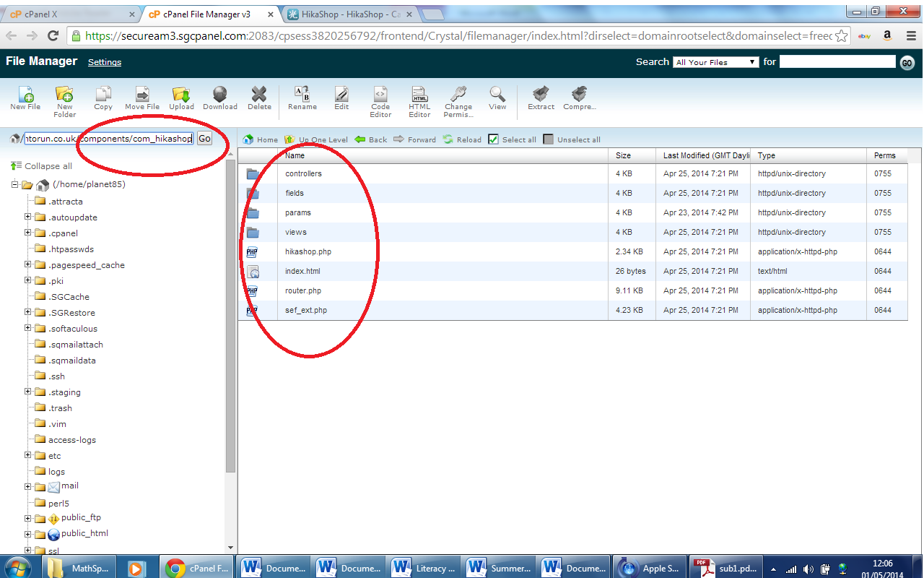Select the .trash folder in tree

tap(60, 407)
